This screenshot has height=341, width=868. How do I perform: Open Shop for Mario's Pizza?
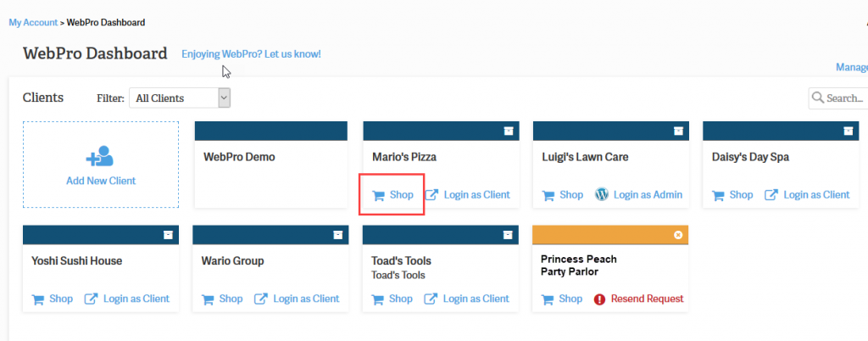tap(393, 195)
